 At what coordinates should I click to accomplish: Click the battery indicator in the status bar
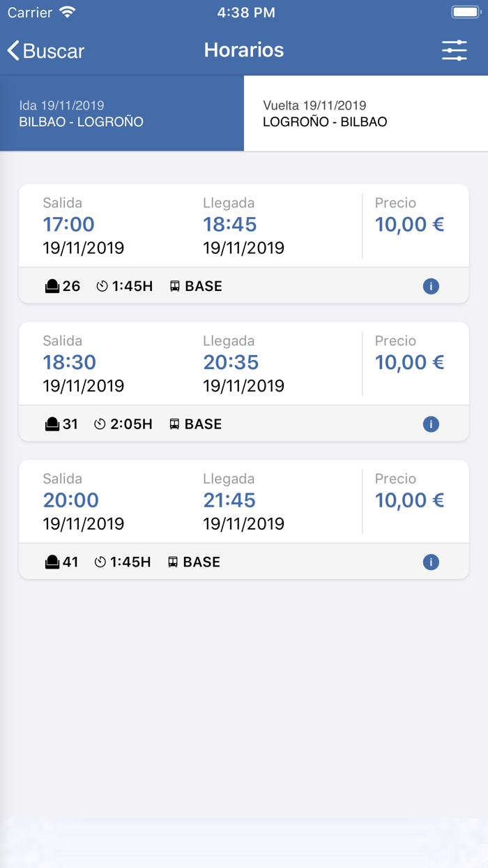point(464,11)
